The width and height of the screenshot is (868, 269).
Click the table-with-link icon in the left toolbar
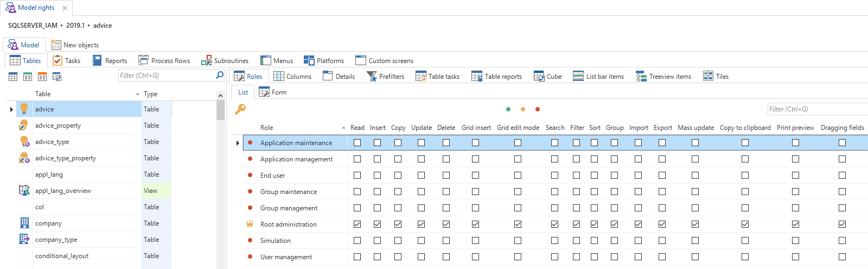(57, 77)
